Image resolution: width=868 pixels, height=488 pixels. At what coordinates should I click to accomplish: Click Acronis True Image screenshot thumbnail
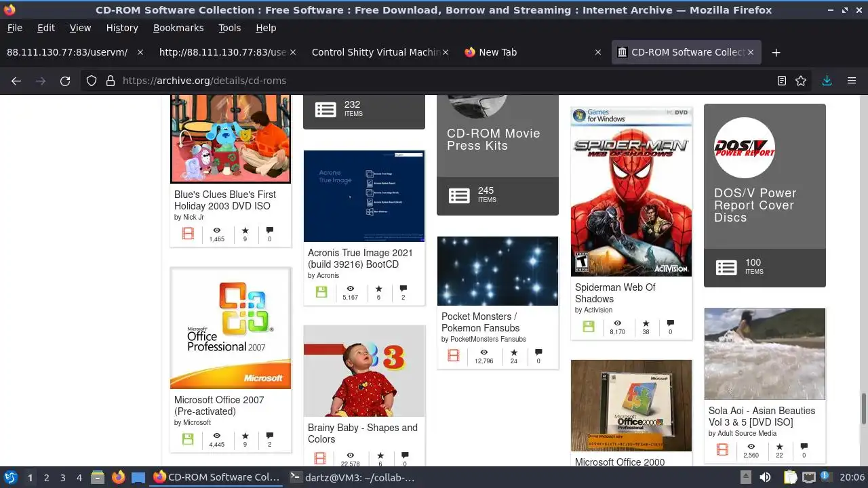tap(364, 196)
